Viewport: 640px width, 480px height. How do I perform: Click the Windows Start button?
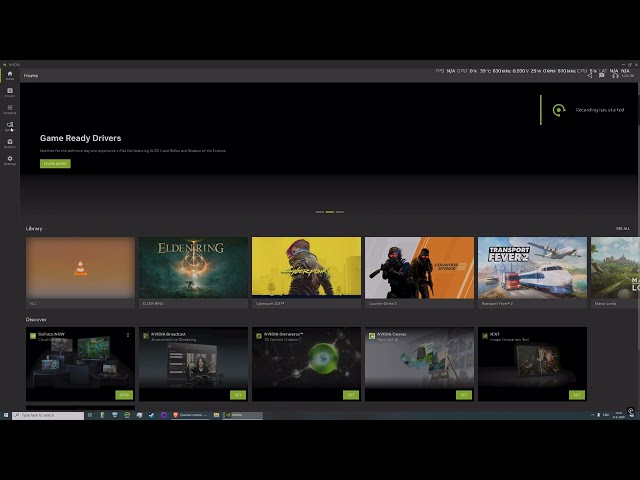[x=6, y=415]
